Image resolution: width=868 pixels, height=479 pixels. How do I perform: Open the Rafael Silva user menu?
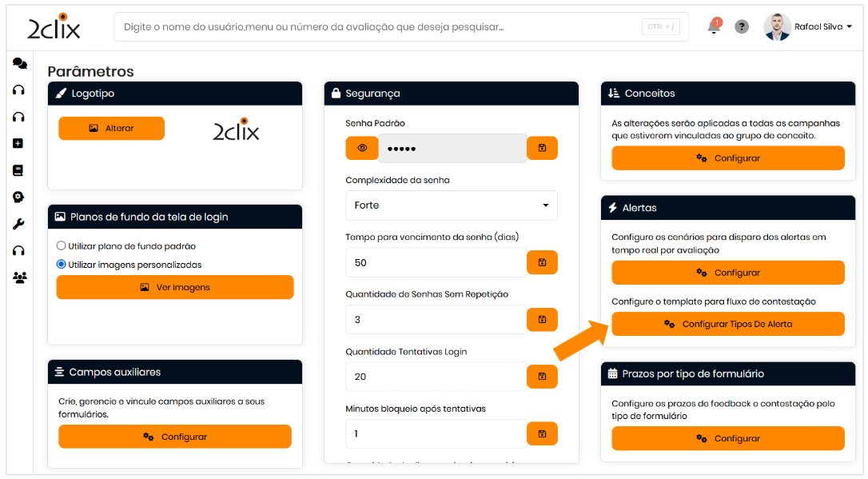coord(809,27)
